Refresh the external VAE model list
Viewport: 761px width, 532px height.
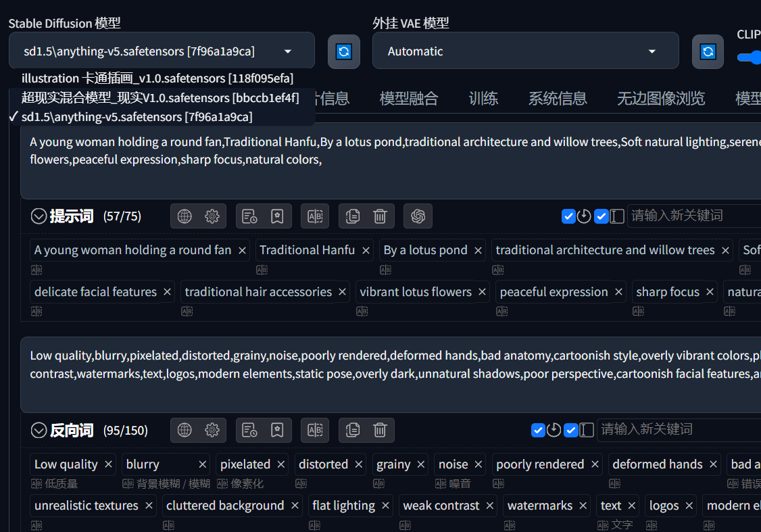(708, 51)
